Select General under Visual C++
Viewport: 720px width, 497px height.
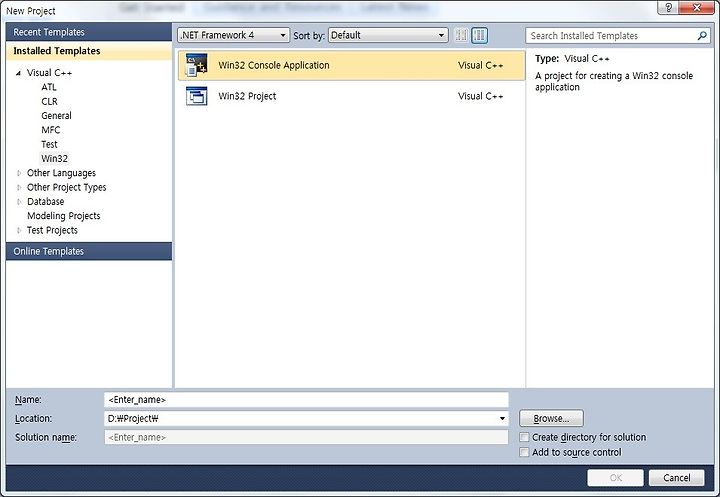(x=56, y=115)
